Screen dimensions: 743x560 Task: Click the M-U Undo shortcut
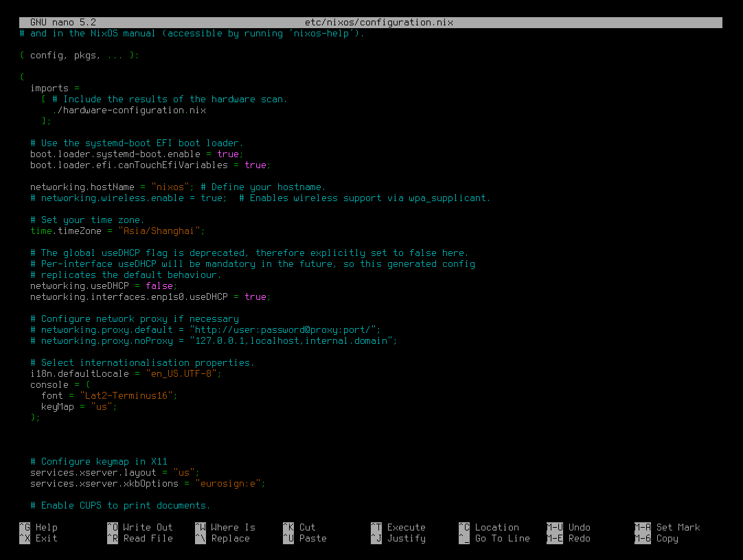[x=569, y=527]
